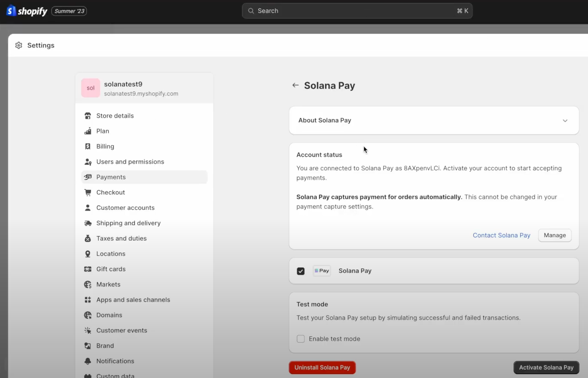Click the Notifications bell icon

[88, 361]
